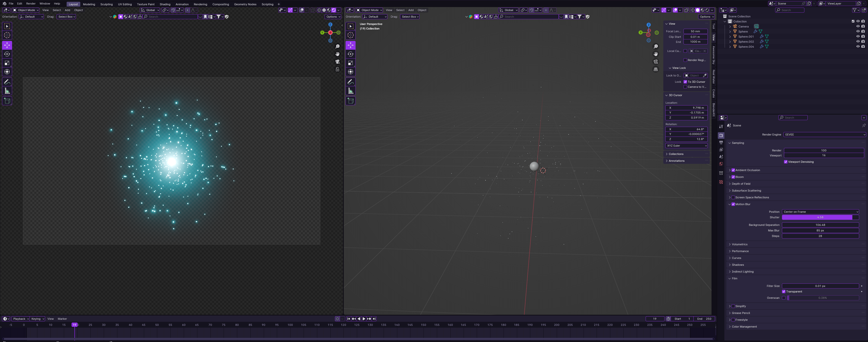The width and height of the screenshot is (868, 342).
Task: Open Render Properties in the properties sidebar
Action: pyautogui.click(x=721, y=135)
